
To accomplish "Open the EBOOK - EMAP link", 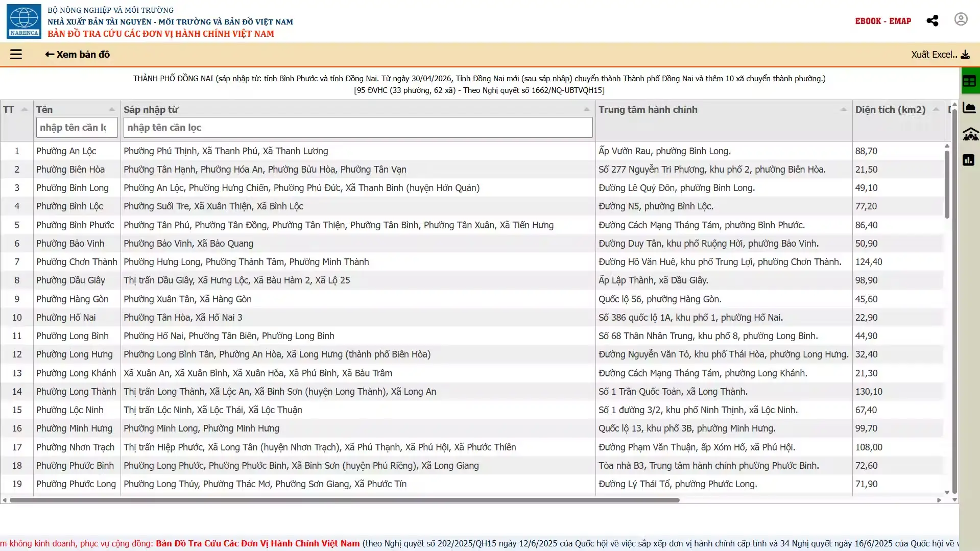I will [883, 21].
